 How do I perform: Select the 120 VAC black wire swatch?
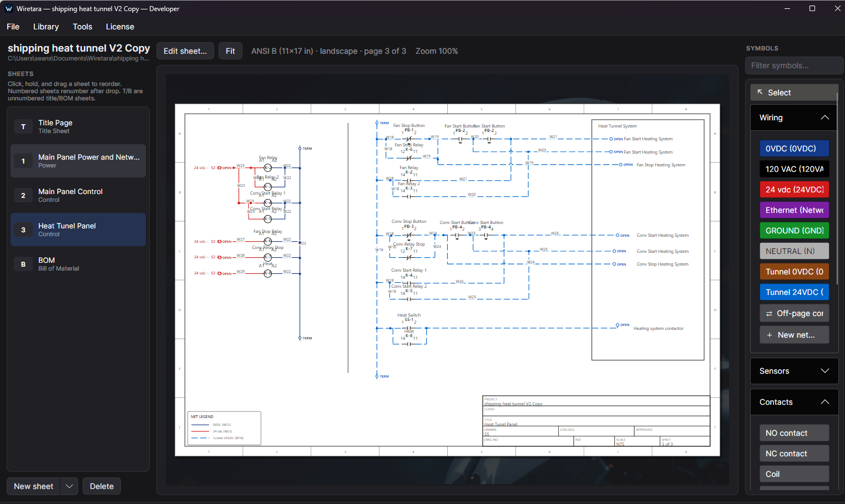[x=794, y=169]
